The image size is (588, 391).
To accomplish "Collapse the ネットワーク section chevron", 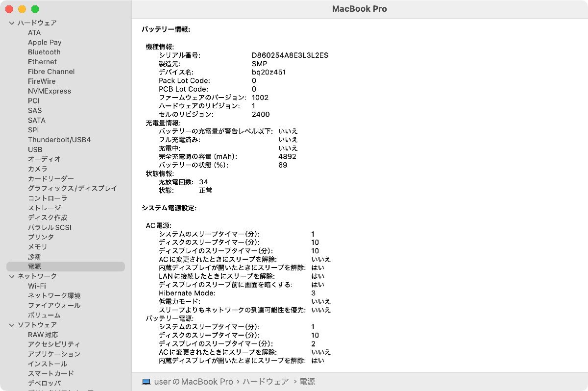I will click(12, 276).
